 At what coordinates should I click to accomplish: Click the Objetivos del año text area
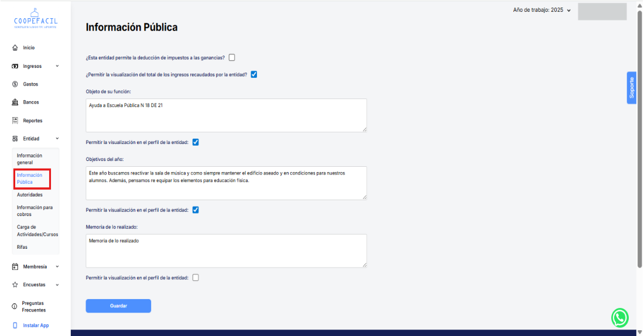coord(226,183)
